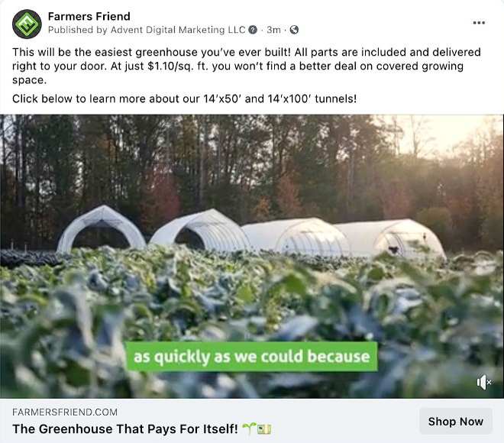This screenshot has width=504, height=443.
Task: Open the three-dot post options menu
Action: point(479,23)
